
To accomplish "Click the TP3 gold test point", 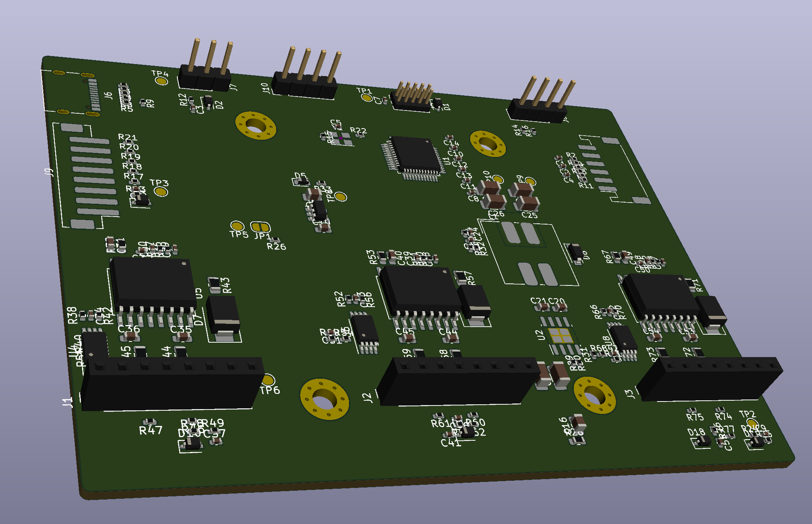I will (161, 192).
